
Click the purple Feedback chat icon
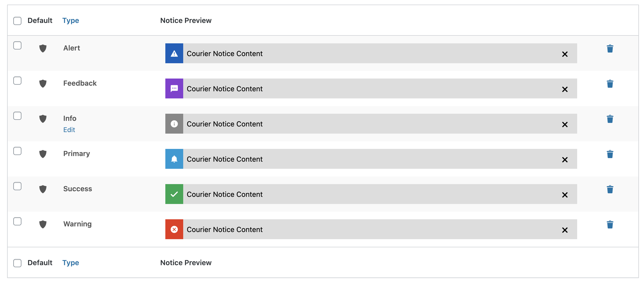[x=174, y=88]
